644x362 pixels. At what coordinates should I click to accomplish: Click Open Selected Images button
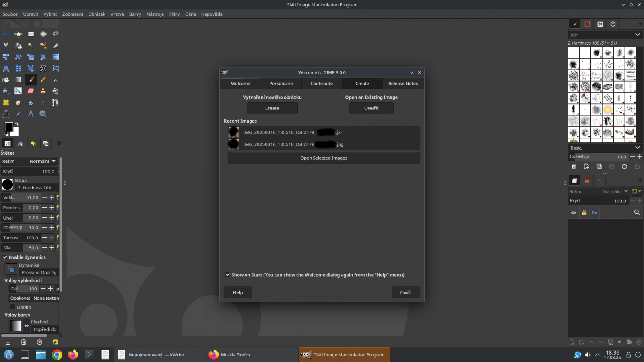(x=324, y=158)
